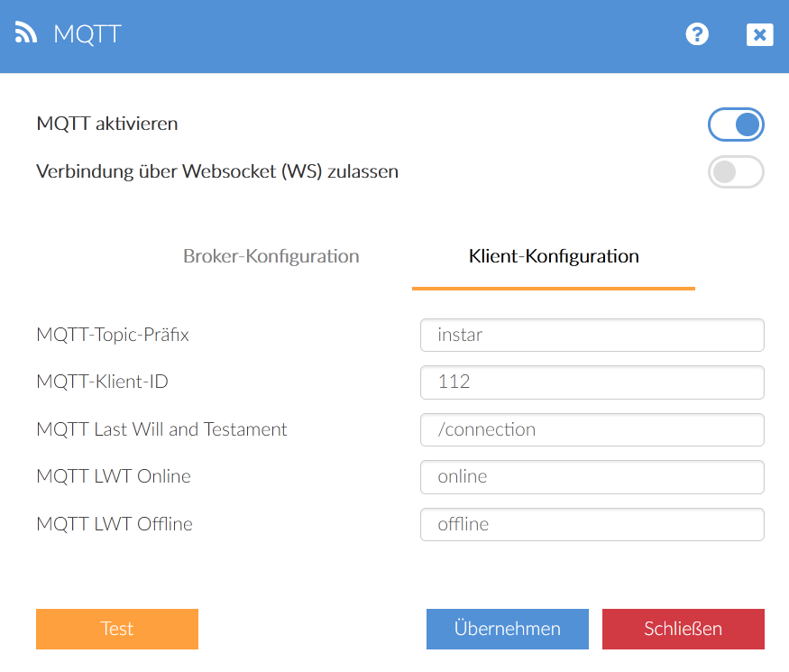The height and width of the screenshot is (672, 789).
Task: Click the 'MQTT aktivieren' label
Action: tap(107, 124)
